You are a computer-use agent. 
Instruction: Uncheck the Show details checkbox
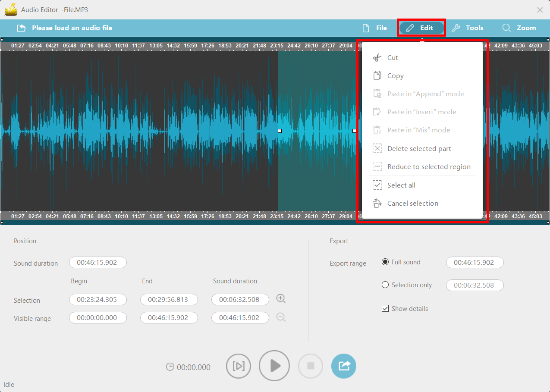(385, 308)
